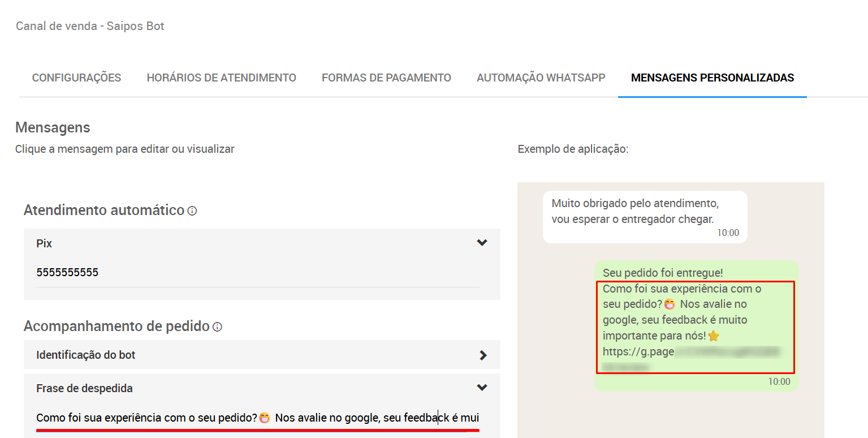Click the Frase de despedida header label
Screen dimensions: 868x438
[x=84, y=389]
